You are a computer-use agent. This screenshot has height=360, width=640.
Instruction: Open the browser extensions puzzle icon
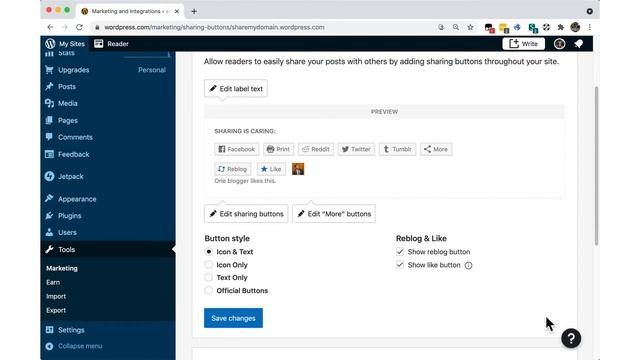(x=561, y=27)
